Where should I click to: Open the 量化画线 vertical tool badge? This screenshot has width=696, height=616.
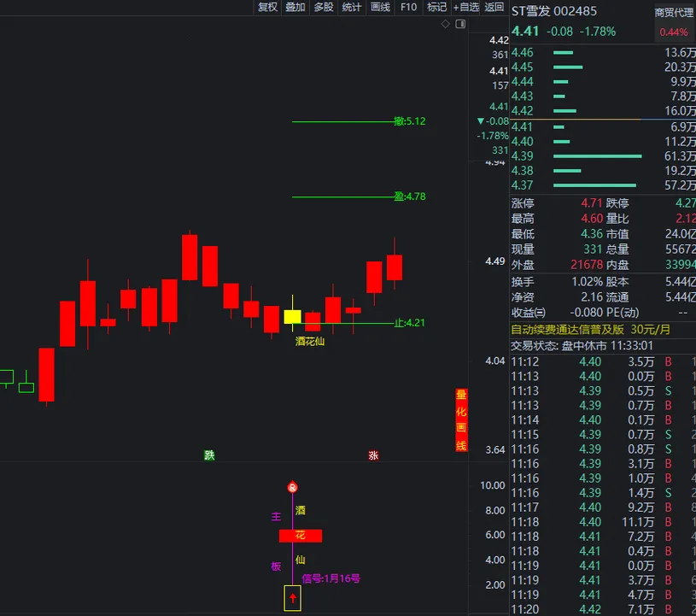(461, 419)
